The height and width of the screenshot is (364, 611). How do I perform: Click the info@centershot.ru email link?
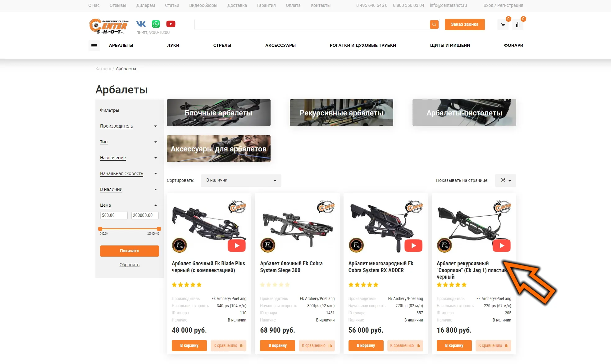[x=448, y=5]
